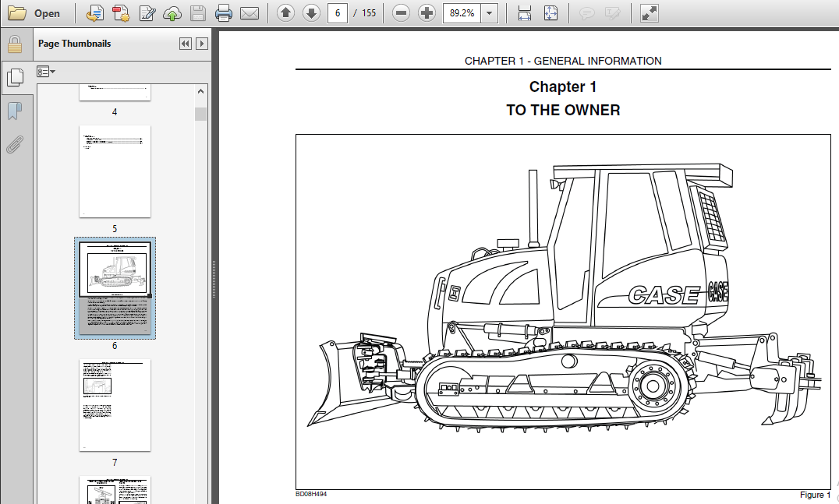839x504 pixels.
Task: Click the thumbnails scrollbar thumb
Action: tap(200, 114)
